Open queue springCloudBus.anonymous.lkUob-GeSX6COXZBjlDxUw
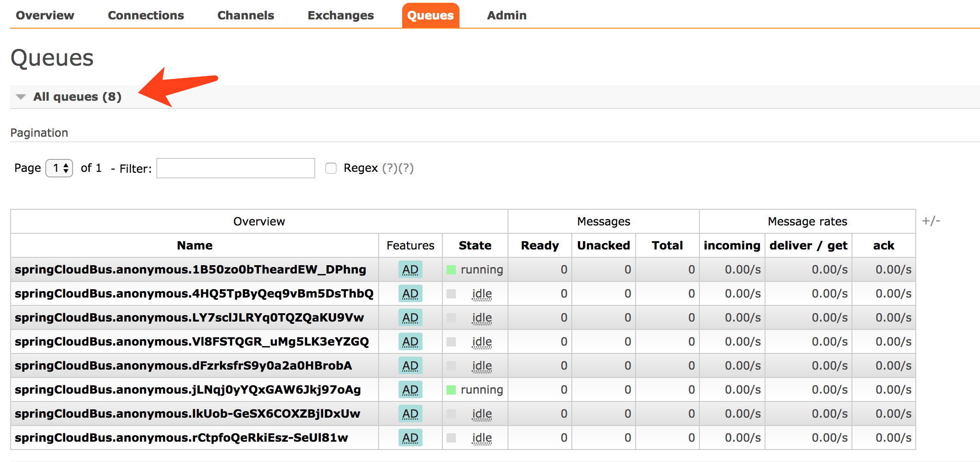The width and height of the screenshot is (980, 462). tap(187, 413)
